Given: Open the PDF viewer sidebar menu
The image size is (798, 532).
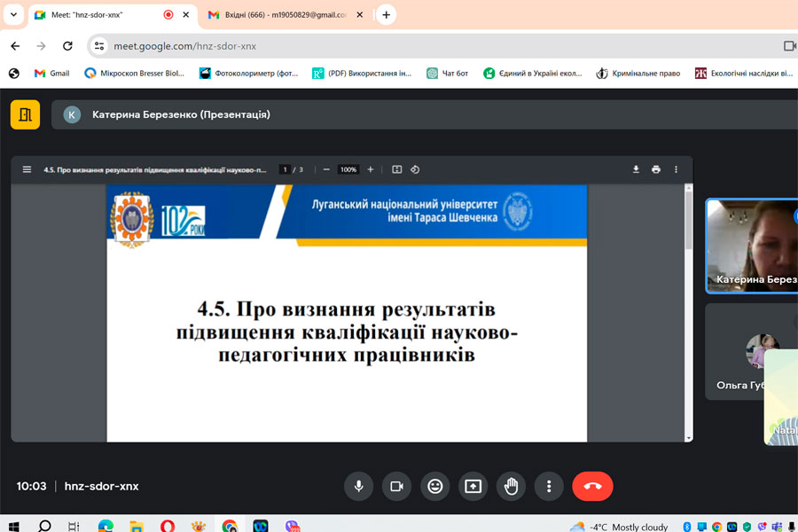Looking at the screenshot, I should [x=27, y=169].
